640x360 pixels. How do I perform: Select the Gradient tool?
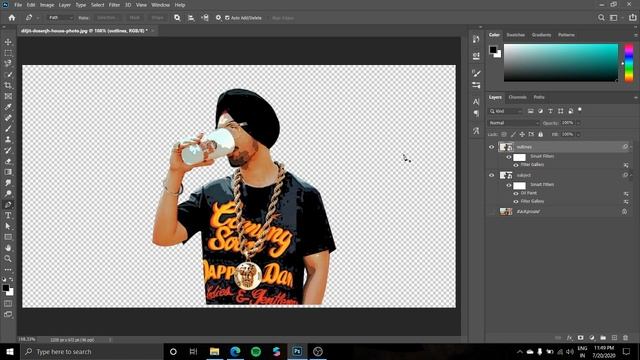tap(8, 172)
